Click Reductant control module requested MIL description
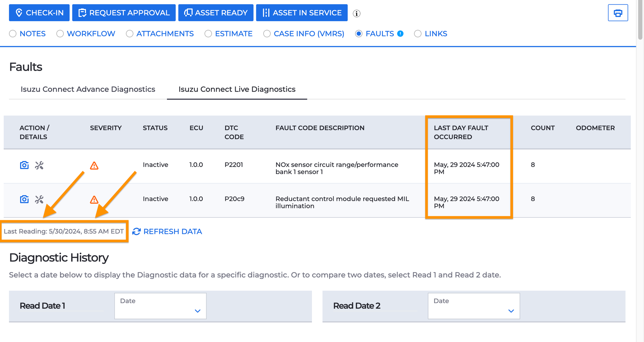This screenshot has width=644, height=342. tap(342, 203)
